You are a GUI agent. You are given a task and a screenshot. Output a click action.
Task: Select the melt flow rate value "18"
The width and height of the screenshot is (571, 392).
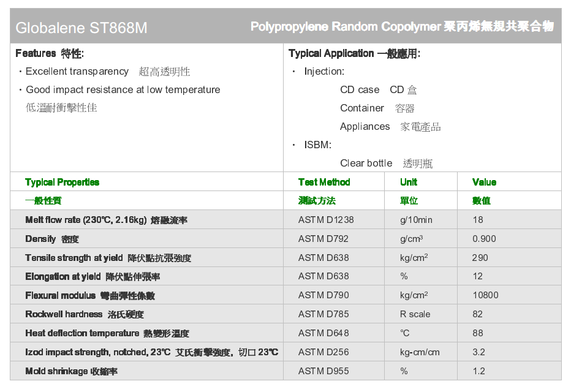(x=478, y=220)
